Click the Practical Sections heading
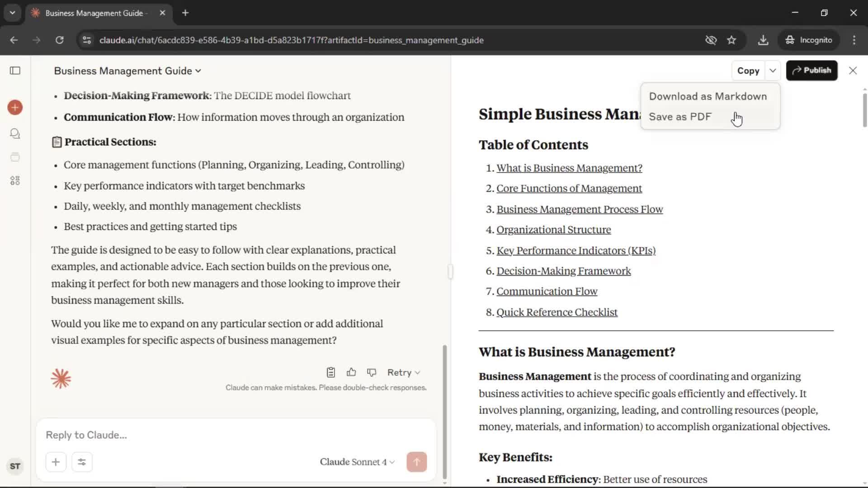This screenshot has width=868, height=488. click(110, 142)
